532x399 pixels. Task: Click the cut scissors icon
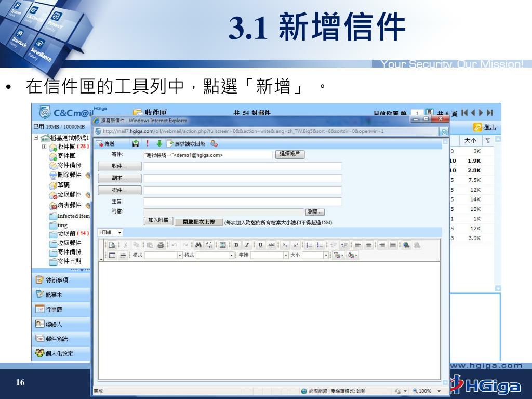pos(125,245)
